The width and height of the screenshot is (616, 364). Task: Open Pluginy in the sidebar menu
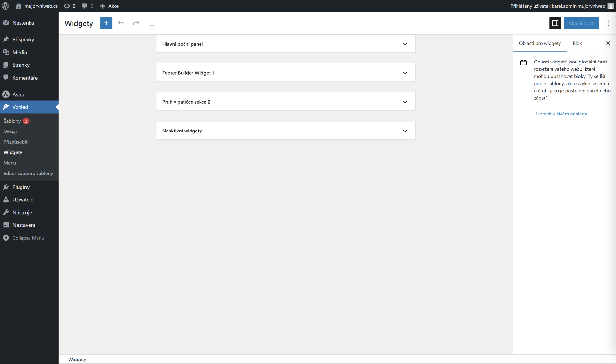[x=21, y=187]
